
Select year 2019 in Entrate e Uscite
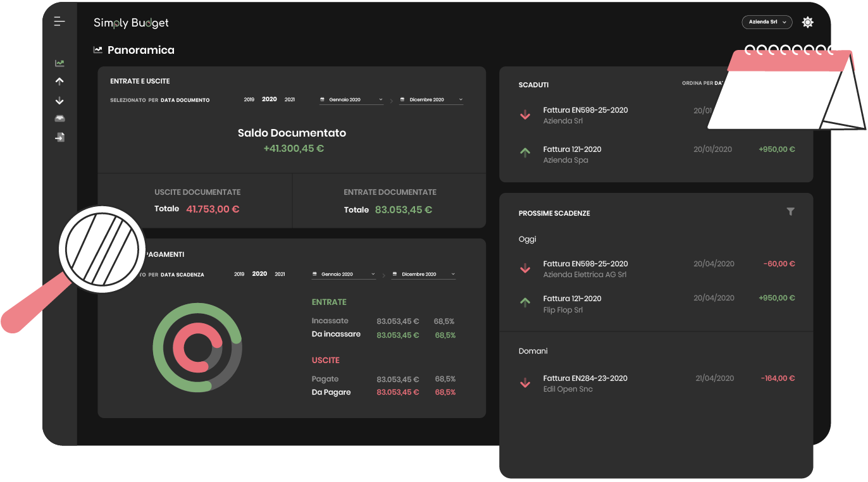click(249, 99)
